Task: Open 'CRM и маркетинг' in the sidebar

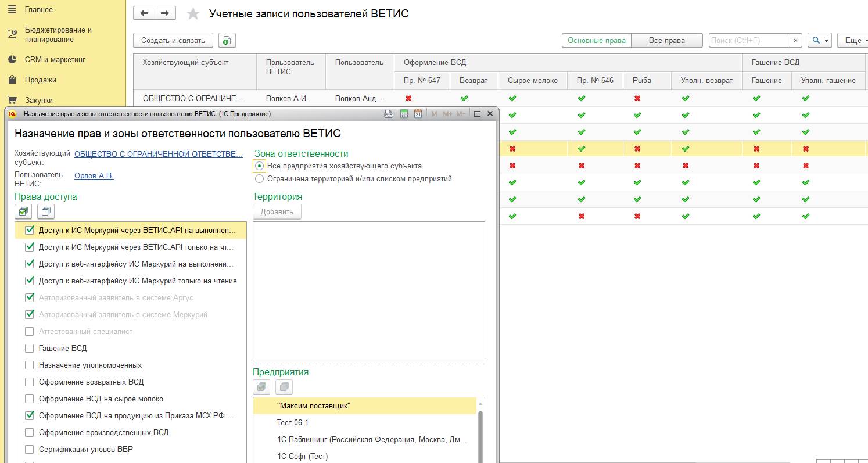Action: coord(55,59)
